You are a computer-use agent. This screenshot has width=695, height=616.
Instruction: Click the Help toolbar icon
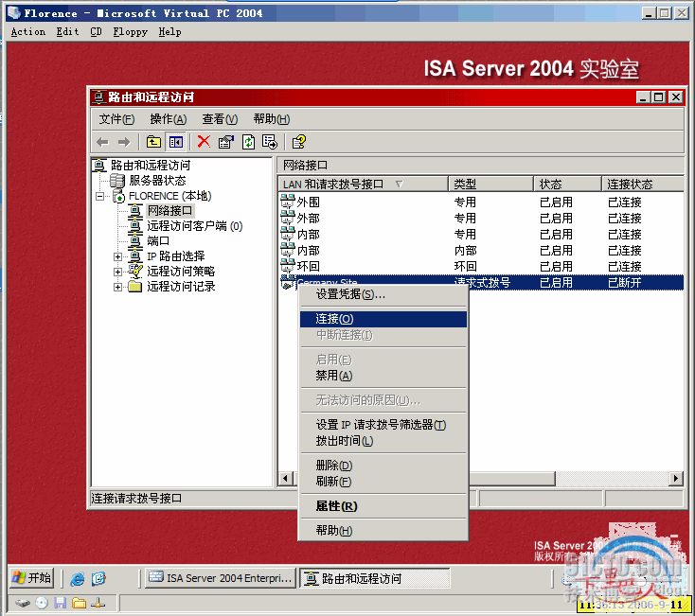[299, 142]
